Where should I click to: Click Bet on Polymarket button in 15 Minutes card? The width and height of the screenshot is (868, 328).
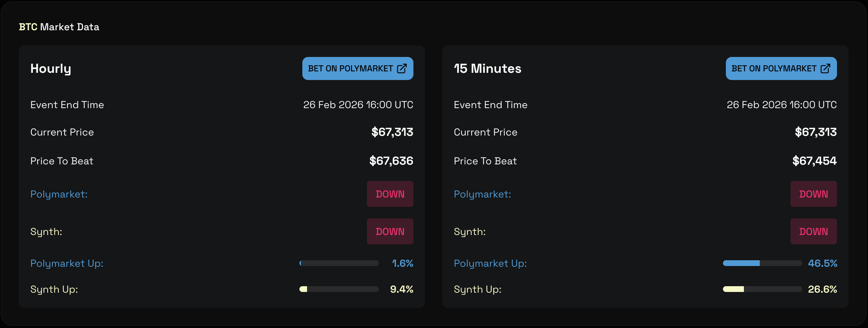(781, 68)
